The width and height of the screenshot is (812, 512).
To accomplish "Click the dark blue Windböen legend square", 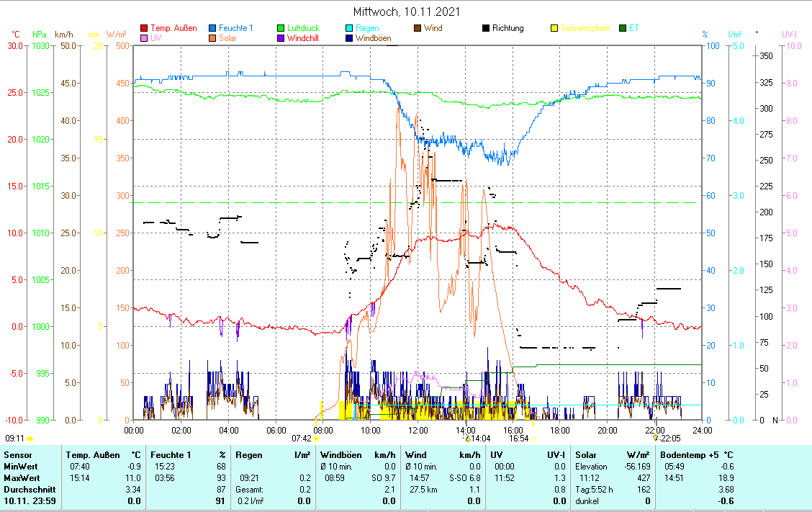I will click(x=349, y=38).
